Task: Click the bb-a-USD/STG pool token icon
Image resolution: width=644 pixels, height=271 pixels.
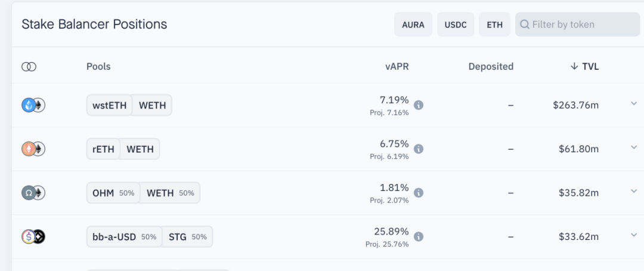Action: pyautogui.click(x=33, y=236)
